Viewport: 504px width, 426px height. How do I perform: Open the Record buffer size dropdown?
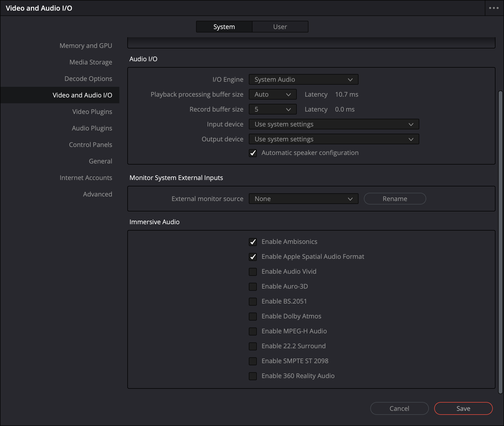273,109
